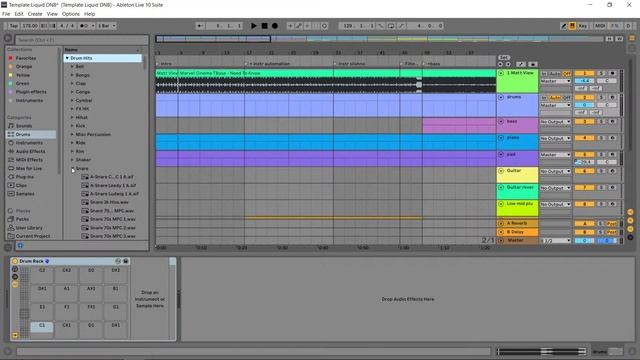
Task: Open the quantization menu showing 1 Bar
Action: 106,26
